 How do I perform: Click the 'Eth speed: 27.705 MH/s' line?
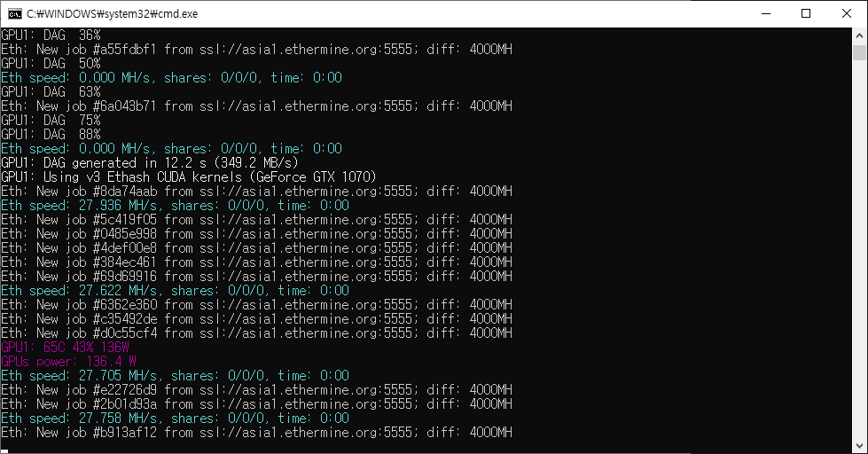pyautogui.click(x=175, y=375)
